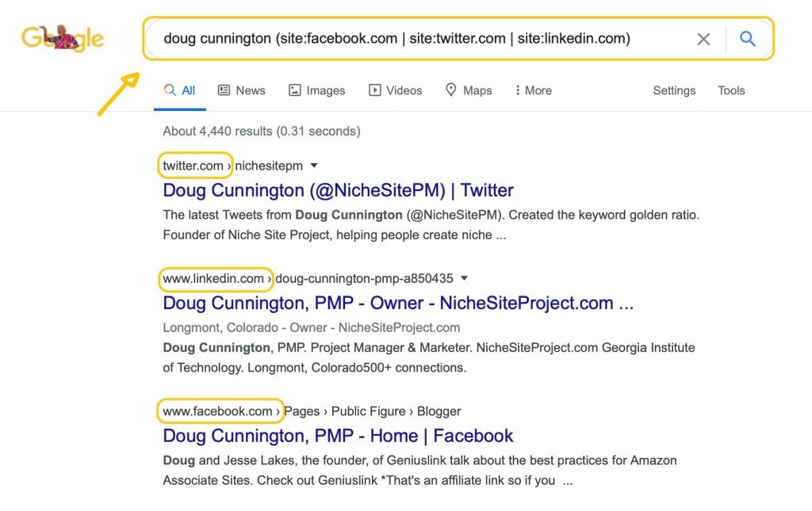Open Doug Cunnington, PMP LinkedIn result
The height and width of the screenshot is (511, 812).
[x=398, y=303]
